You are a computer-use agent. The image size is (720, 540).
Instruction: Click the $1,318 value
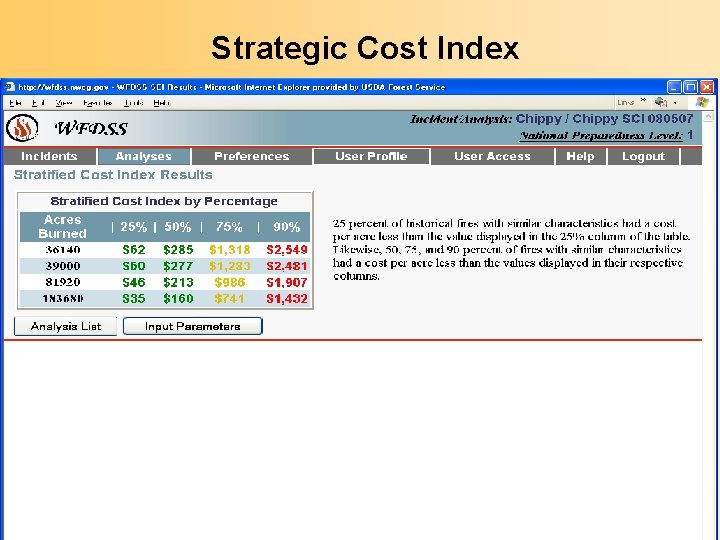230,249
